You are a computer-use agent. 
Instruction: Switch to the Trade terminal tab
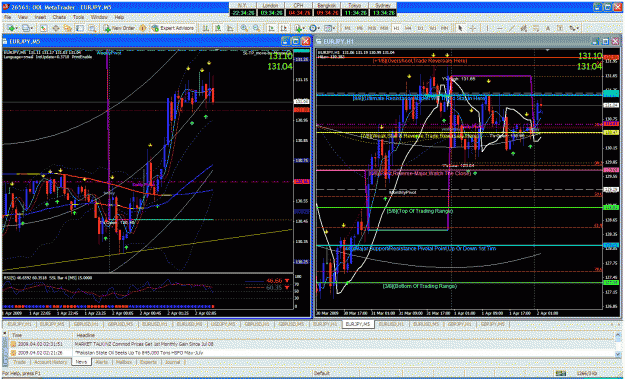point(20,362)
